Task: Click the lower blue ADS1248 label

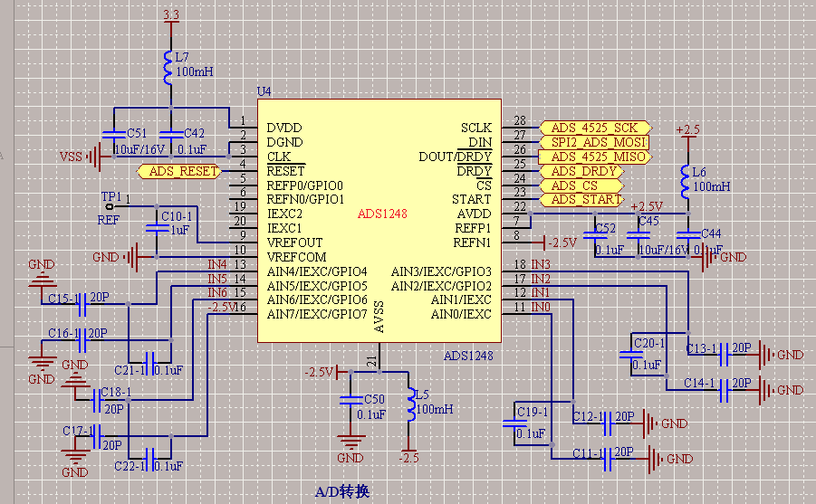Action: [x=468, y=357]
